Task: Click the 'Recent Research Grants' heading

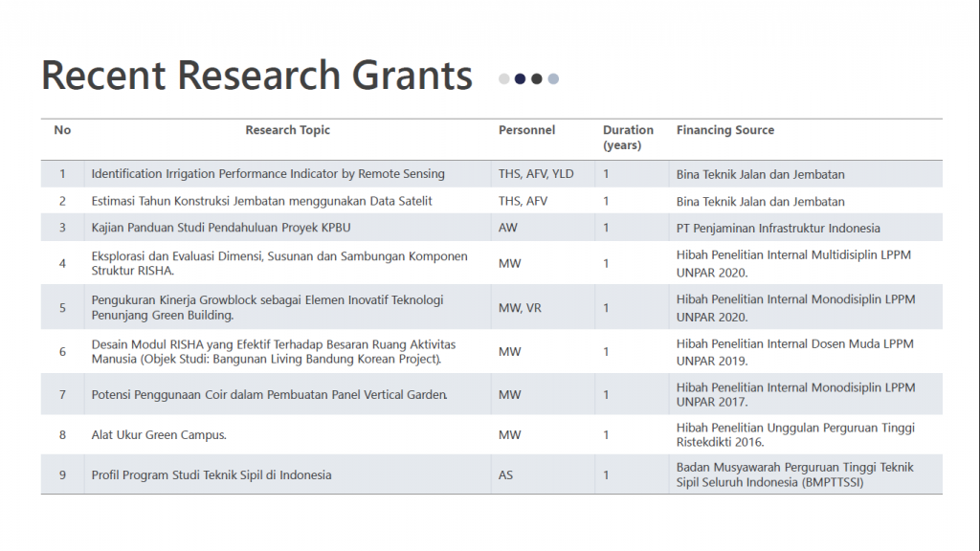Action: pyautogui.click(x=256, y=76)
